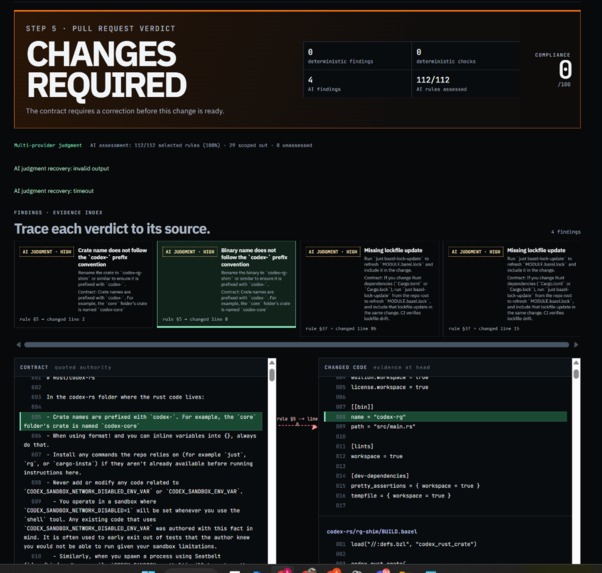The height and width of the screenshot is (573, 602).
Task: Click "The contract requires a correction" subtitle
Action: pos(125,111)
